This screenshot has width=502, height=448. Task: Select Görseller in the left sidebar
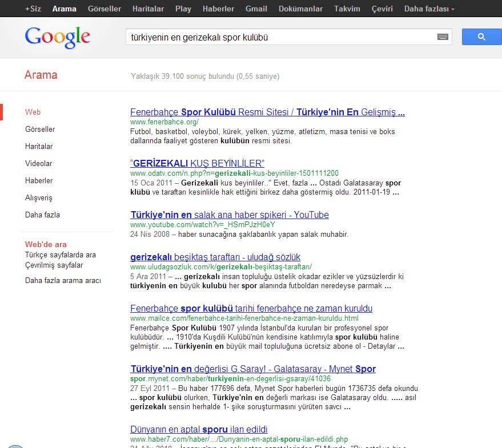(40, 130)
